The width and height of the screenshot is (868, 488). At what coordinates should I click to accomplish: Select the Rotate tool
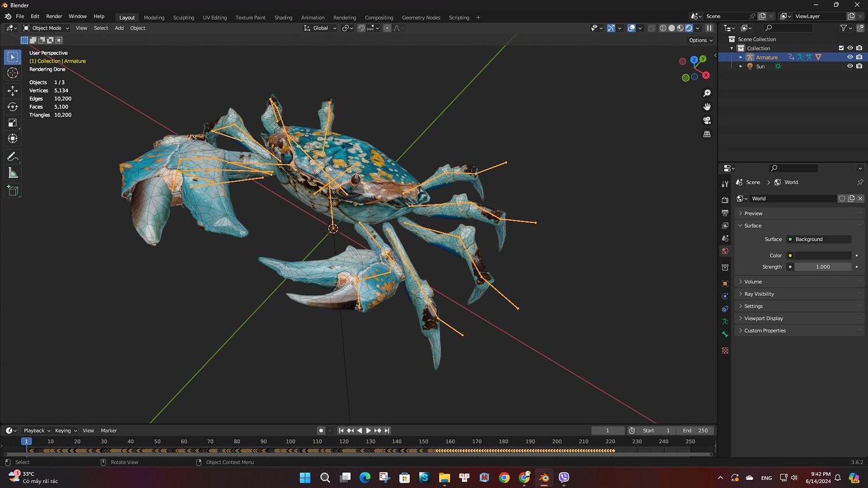pyautogui.click(x=13, y=107)
